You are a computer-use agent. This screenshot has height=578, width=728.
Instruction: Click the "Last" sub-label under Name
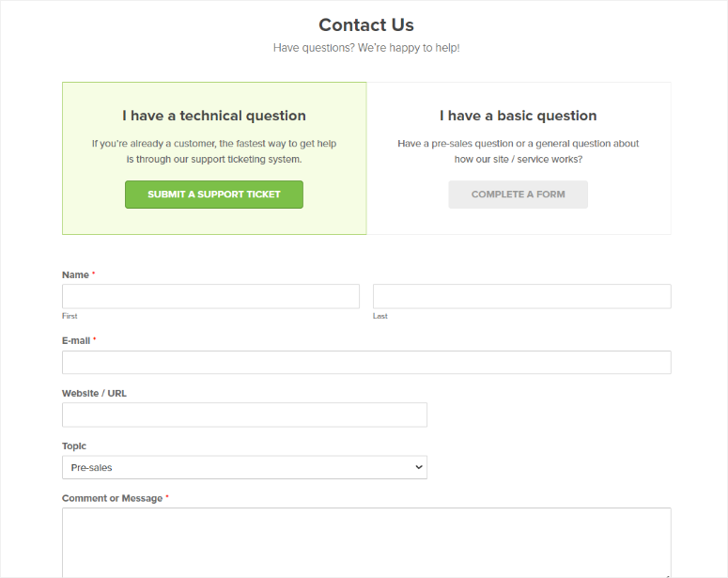coord(380,316)
